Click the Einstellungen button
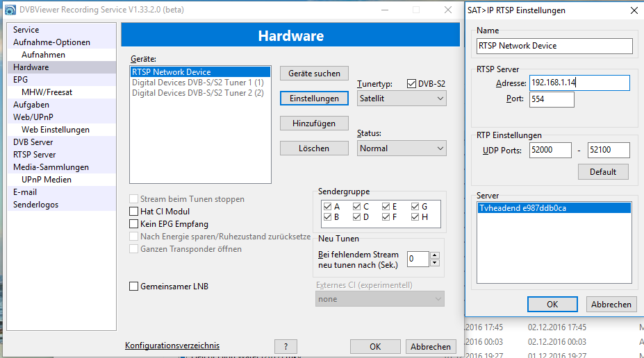 point(314,99)
